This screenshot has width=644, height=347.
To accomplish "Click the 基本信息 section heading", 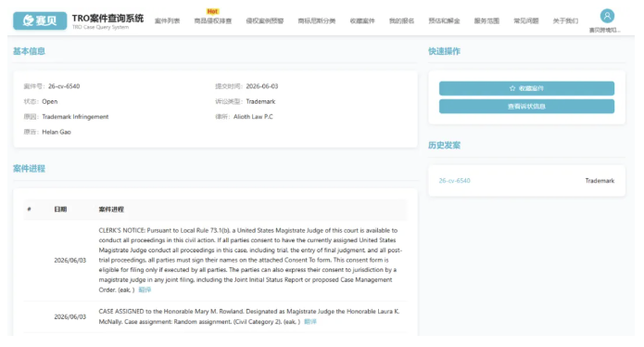I will tap(29, 51).
